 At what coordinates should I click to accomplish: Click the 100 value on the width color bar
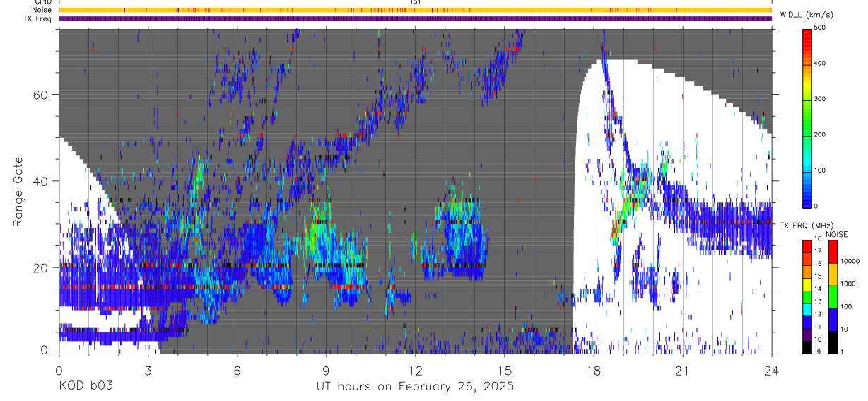coord(820,170)
